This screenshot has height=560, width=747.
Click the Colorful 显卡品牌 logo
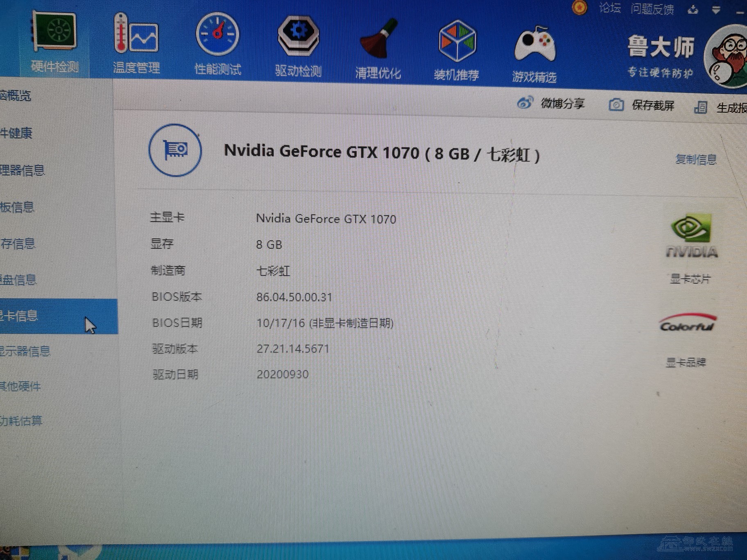[688, 324]
